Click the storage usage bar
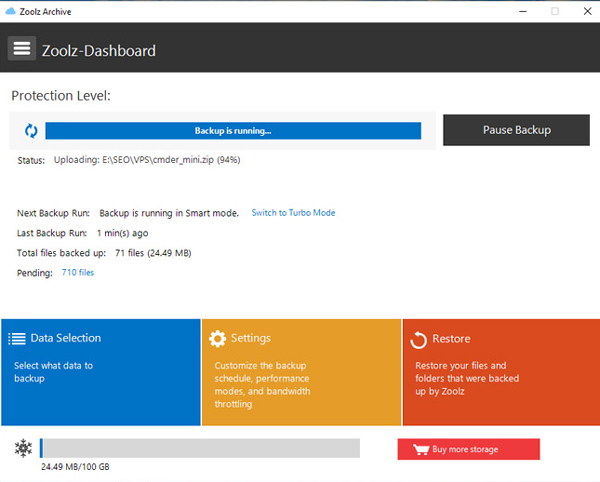 (x=199, y=448)
